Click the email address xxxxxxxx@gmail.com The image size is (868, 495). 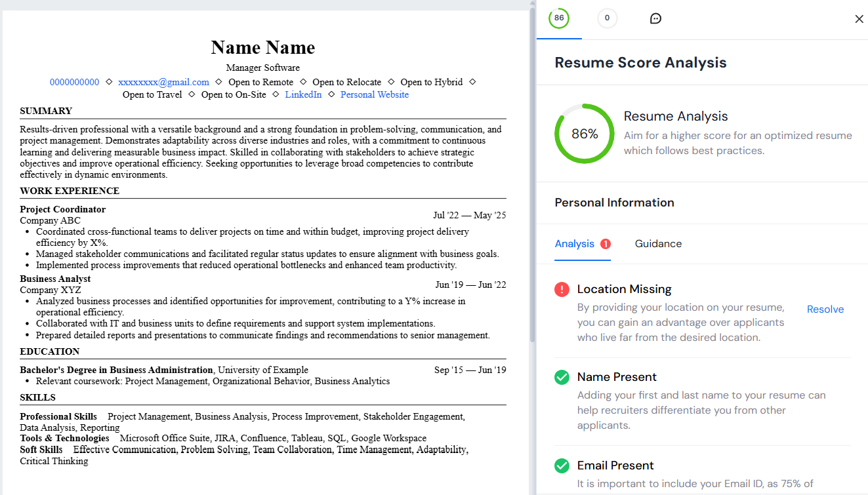[164, 81]
